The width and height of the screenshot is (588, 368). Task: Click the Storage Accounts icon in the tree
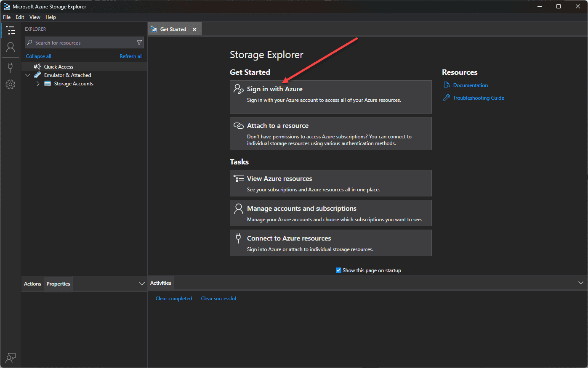[x=48, y=84]
